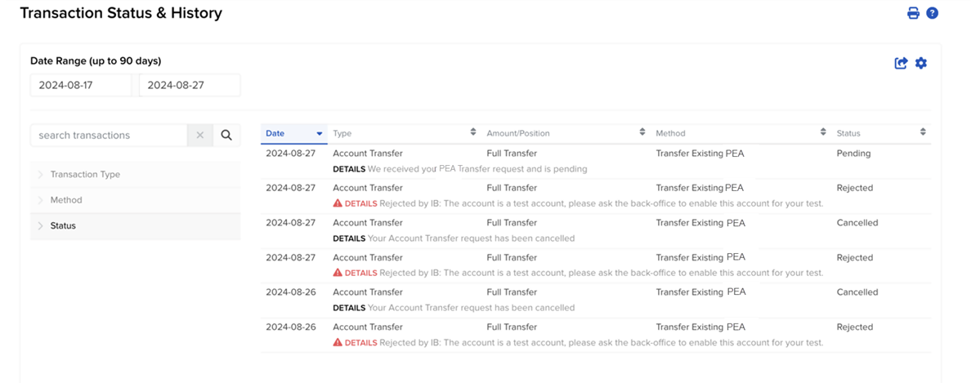Viewport: 980px width, 383px height.
Task: Click the Amount/Position column sort arrows
Action: [x=642, y=132]
